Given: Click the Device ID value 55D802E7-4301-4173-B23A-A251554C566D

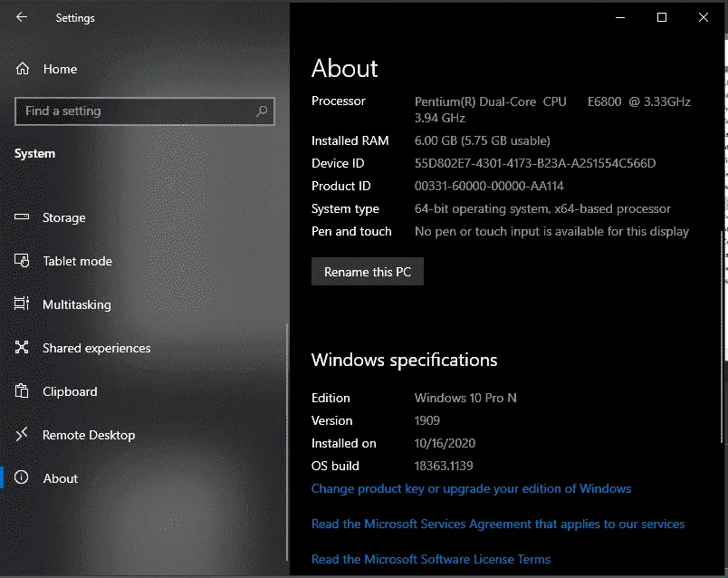Looking at the screenshot, I should (535, 164).
